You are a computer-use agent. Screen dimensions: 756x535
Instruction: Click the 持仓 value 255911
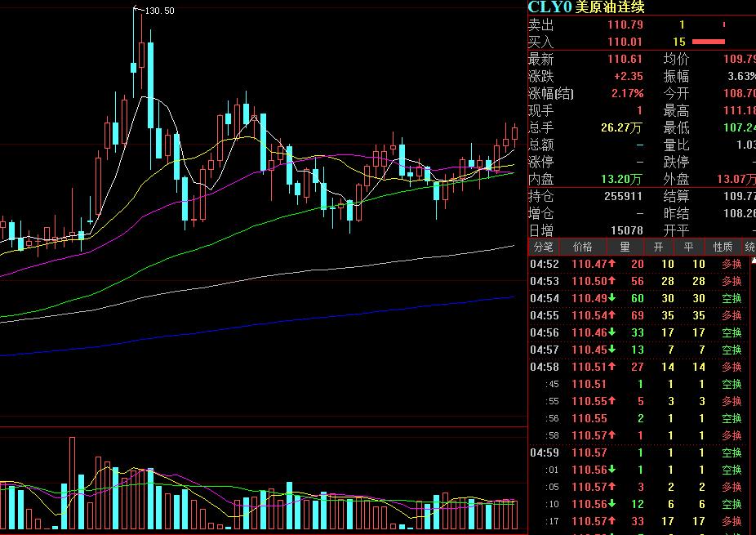coord(624,196)
